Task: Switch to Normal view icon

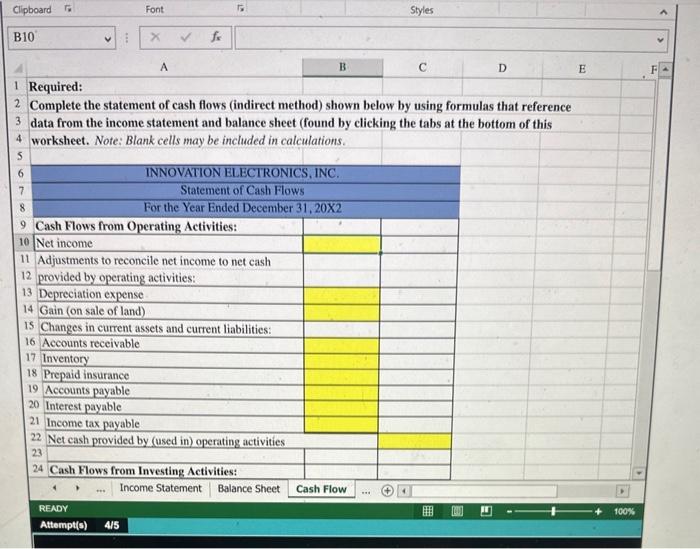Action: click(428, 511)
